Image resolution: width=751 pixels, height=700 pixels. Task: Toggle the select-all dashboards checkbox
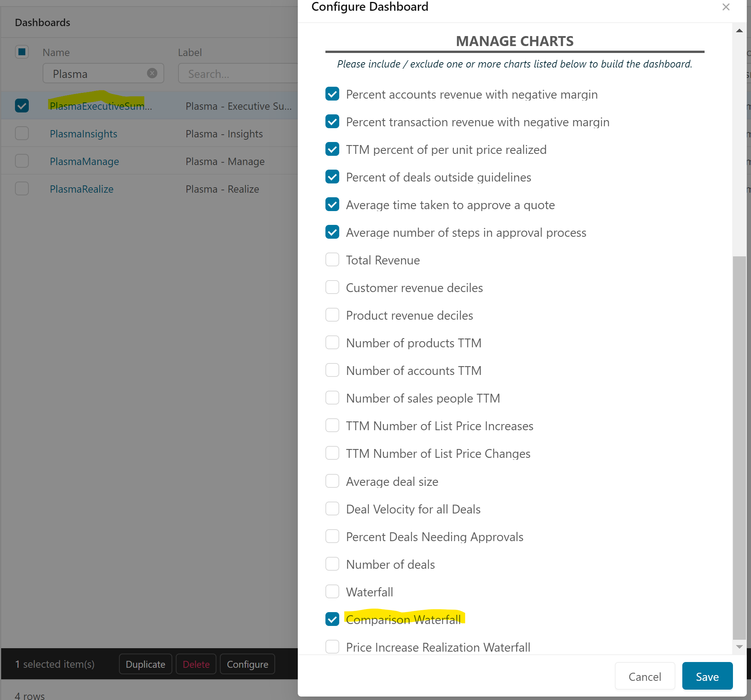(x=22, y=52)
